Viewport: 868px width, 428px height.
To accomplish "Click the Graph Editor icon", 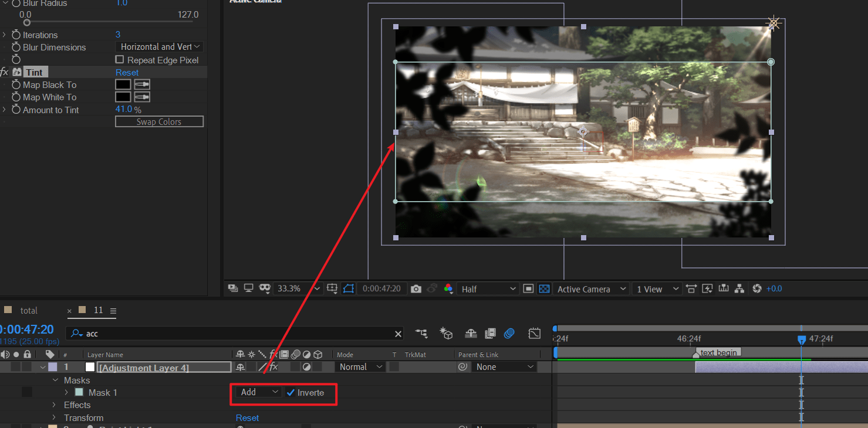I will pos(534,334).
